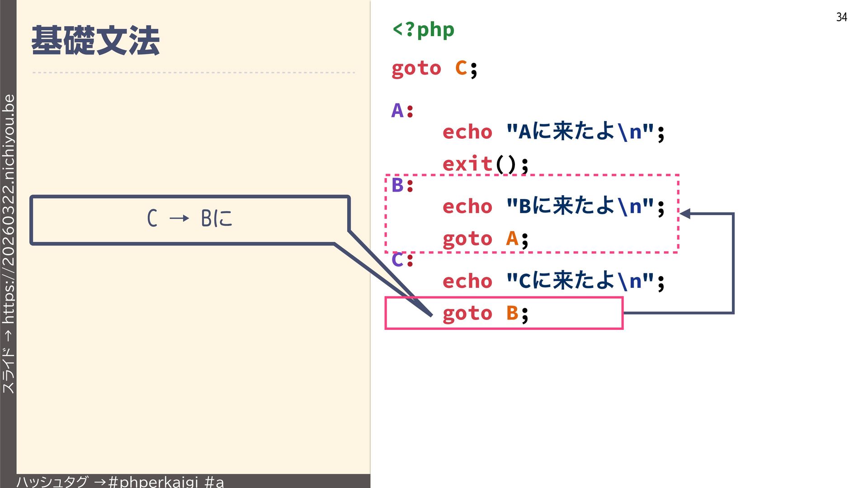Click slide number 34
Image resolution: width=868 pixels, height=488 pixels.
841,17
